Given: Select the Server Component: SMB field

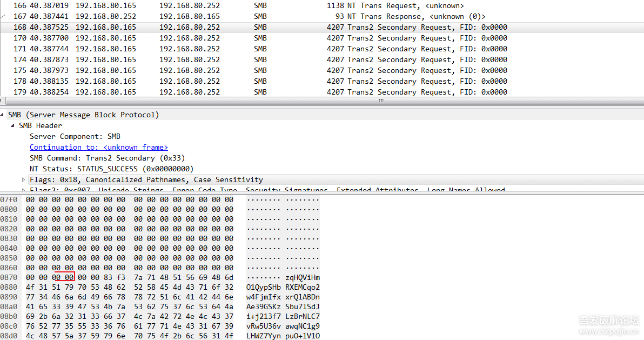Looking at the screenshot, I should (x=75, y=136).
